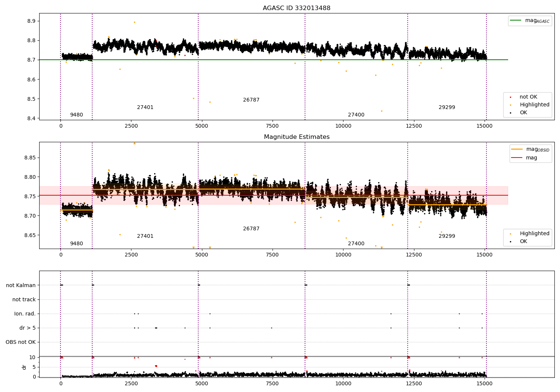Click the rotated 'dr' y-axis label
560x392 pixels.
point(24,367)
